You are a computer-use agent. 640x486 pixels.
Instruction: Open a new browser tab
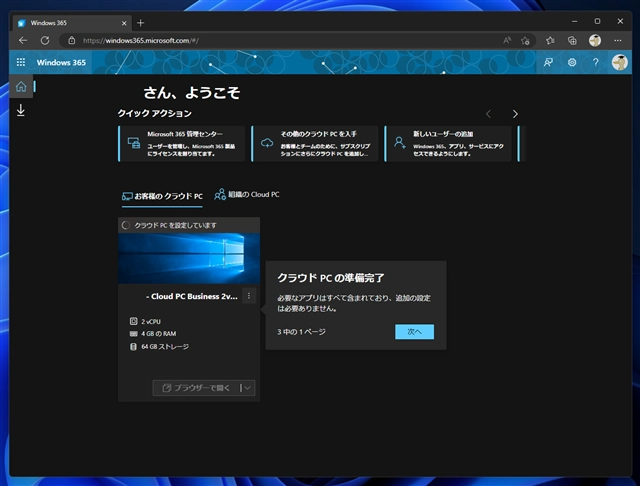point(140,23)
